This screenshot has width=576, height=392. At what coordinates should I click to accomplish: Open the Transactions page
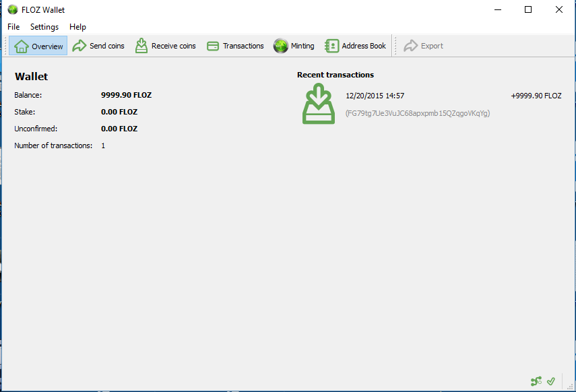point(235,46)
